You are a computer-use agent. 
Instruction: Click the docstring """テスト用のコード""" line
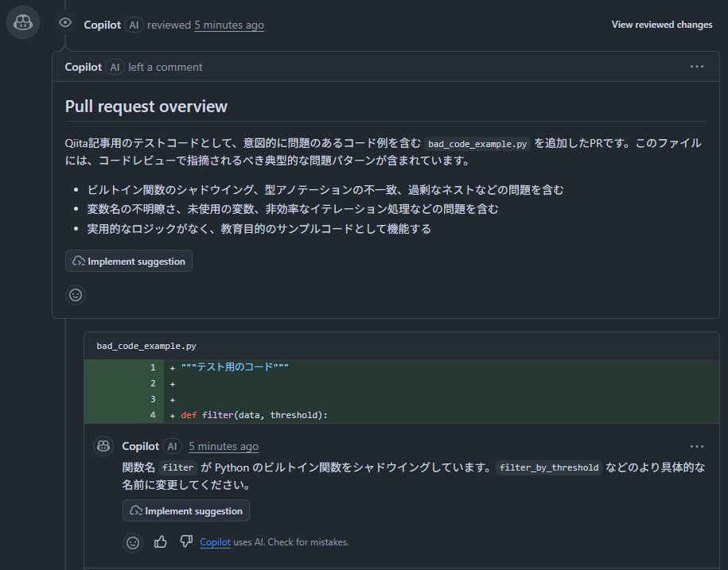(x=235, y=367)
